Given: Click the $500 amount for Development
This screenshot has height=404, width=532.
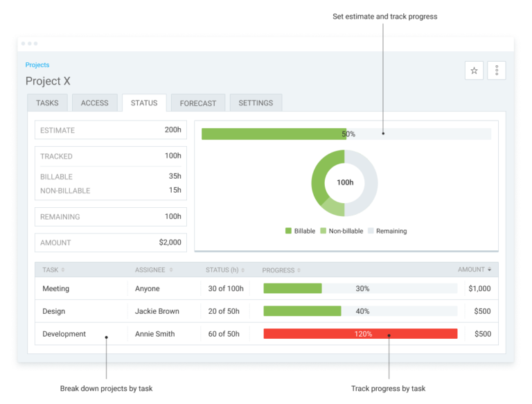Looking at the screenshot, I should click(482, 334).
